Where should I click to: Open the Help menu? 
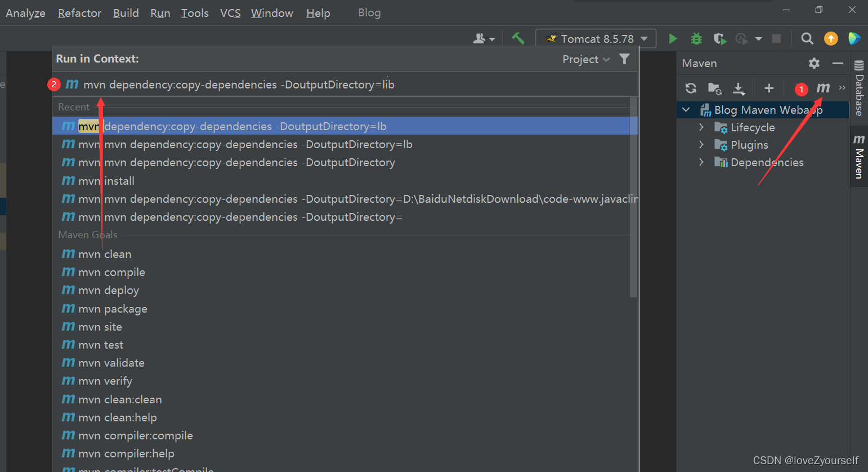point(318,13)
